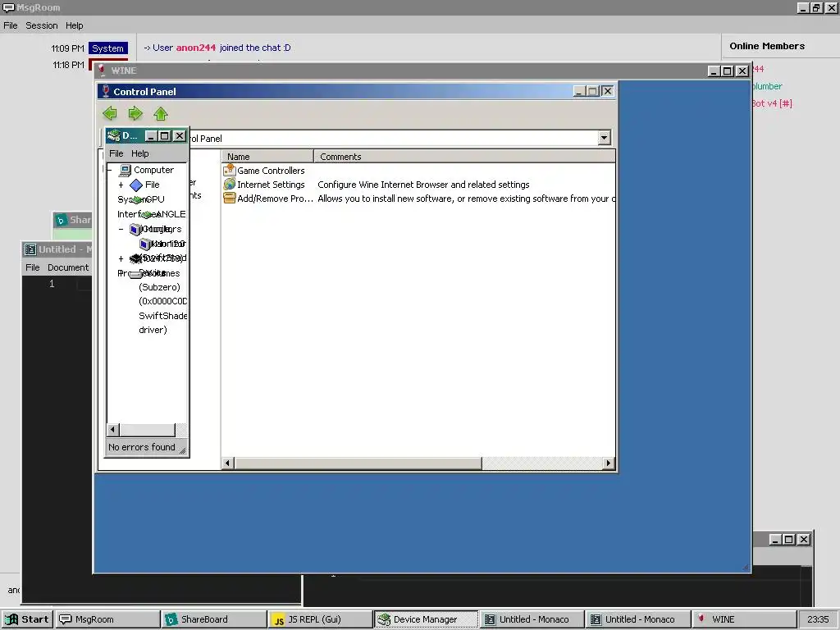Expand the File node in Device Manager
This screenshot has height=630, width=840.
pos(121,185)
